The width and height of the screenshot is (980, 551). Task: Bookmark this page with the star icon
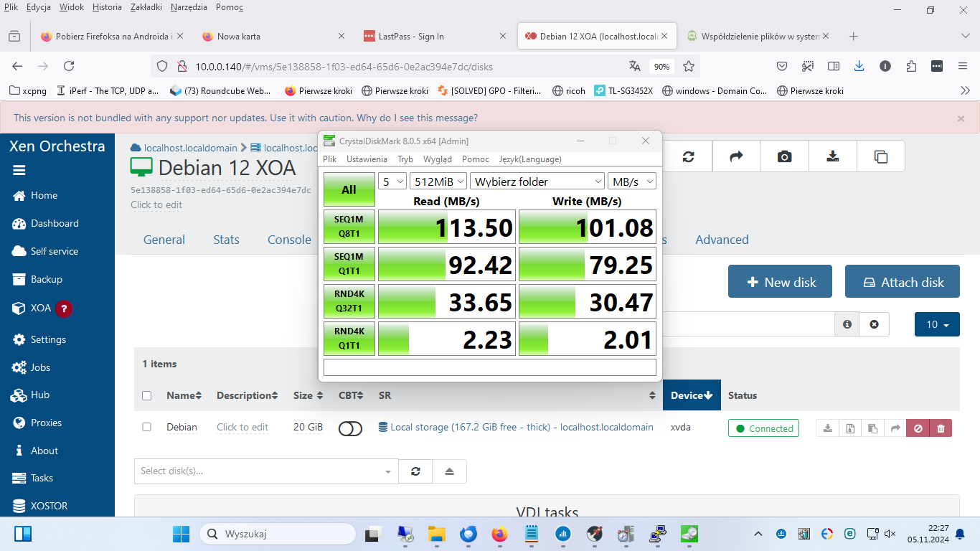click(689, 66)
